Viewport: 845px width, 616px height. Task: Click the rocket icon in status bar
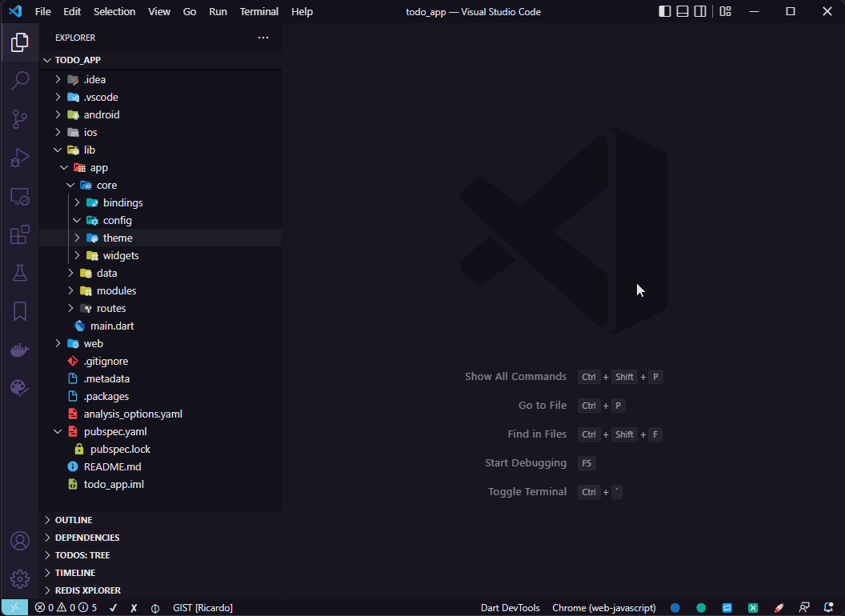click(x=779, y=607)
